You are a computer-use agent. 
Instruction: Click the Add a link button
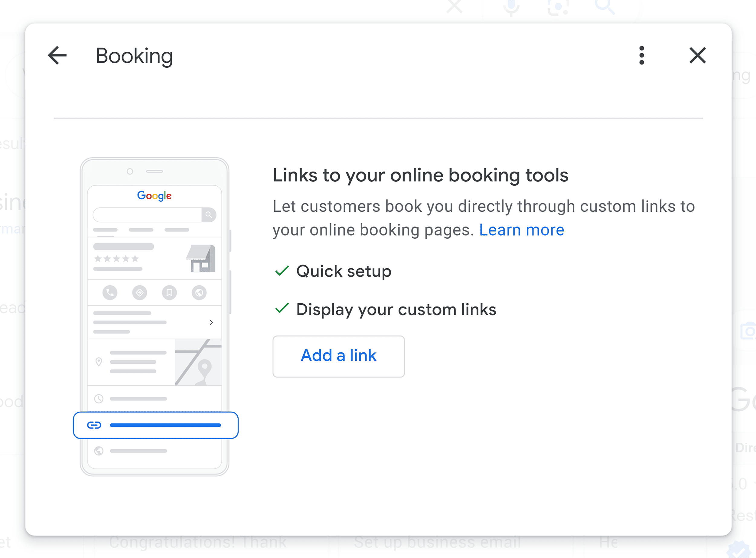point(338,356)
